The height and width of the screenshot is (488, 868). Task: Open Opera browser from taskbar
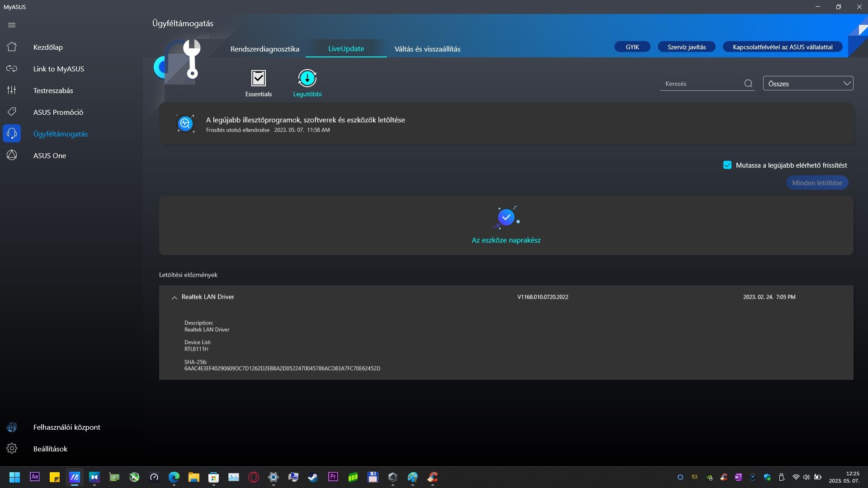(254, 477)
